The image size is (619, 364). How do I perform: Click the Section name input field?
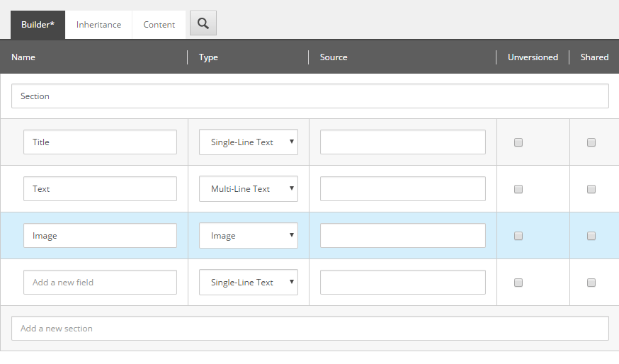pyautogui.click(x=309, y=96)
